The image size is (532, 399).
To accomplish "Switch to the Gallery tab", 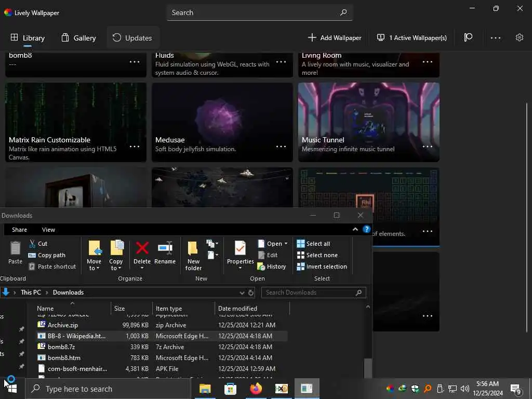I will (x=78, y=37).
